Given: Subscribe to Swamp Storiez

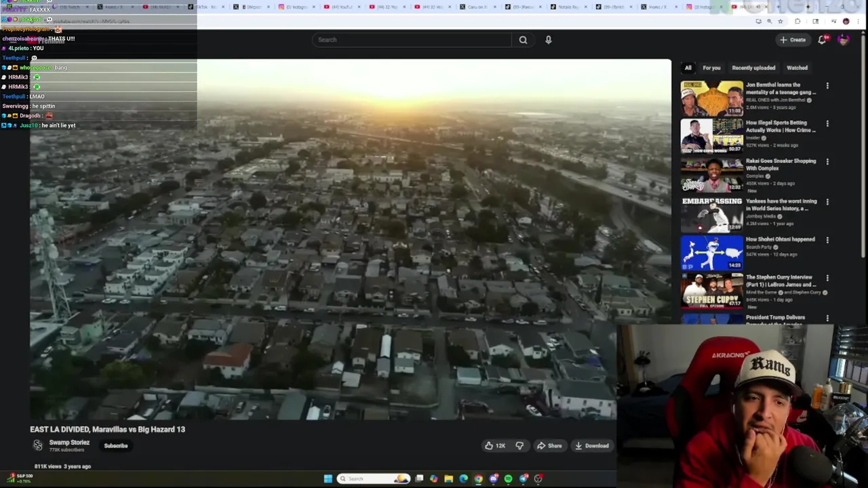Looking at the screenshot, I should (116, 446).
